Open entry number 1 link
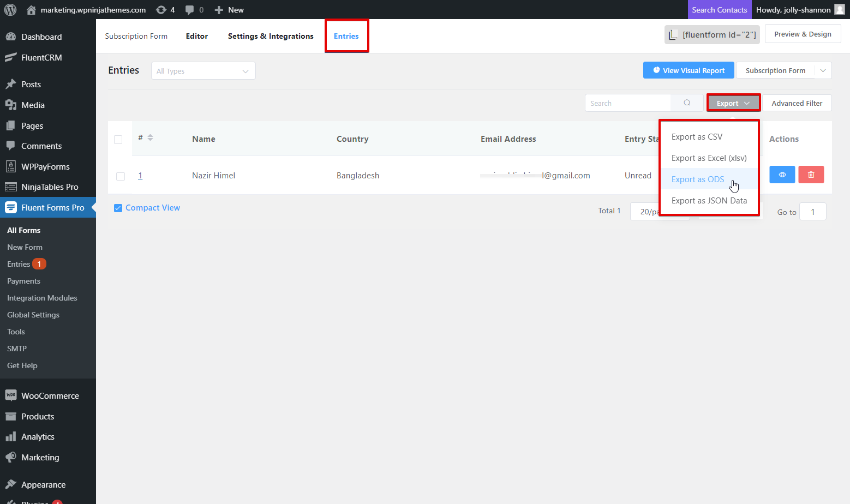The image size is (850, 504). (140, 176)
